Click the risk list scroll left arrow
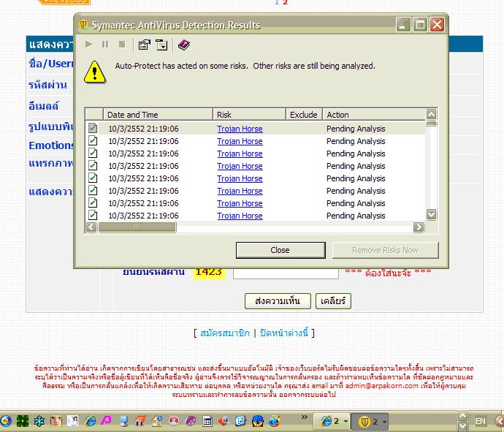Viewport: 504px width, 432px height. [91, 227]
